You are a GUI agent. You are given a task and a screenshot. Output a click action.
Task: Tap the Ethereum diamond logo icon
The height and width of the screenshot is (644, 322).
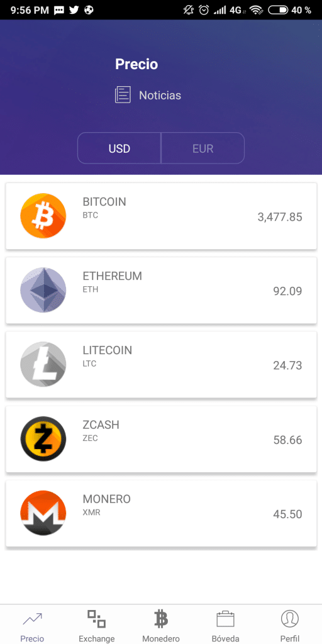43,291
